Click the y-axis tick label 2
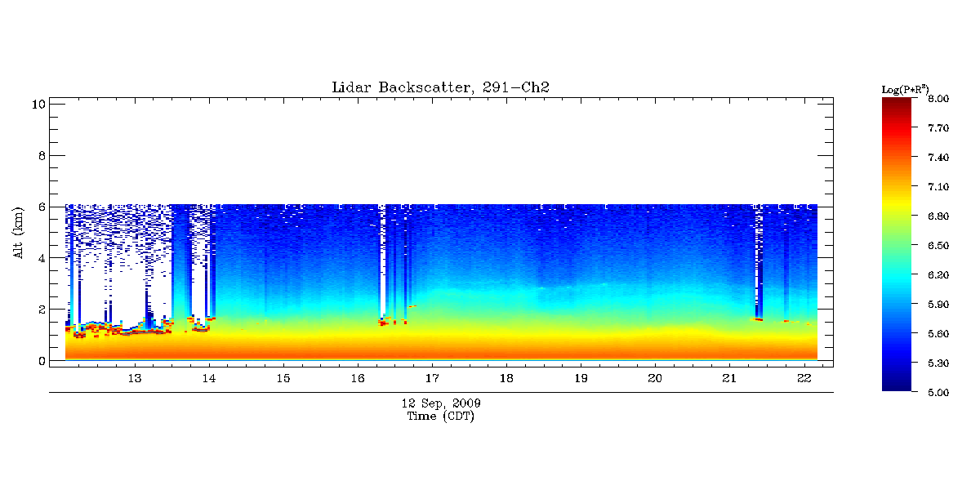Image resolution: width=980 pixels, height=490 pixels. pos(41,310)
